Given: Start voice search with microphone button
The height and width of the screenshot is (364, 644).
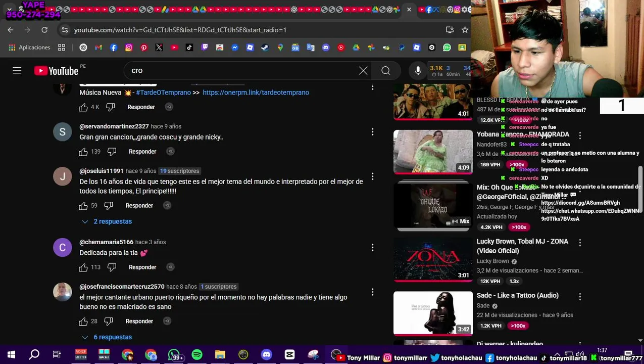Looking at the screenshot, I should tap(418, 71).
